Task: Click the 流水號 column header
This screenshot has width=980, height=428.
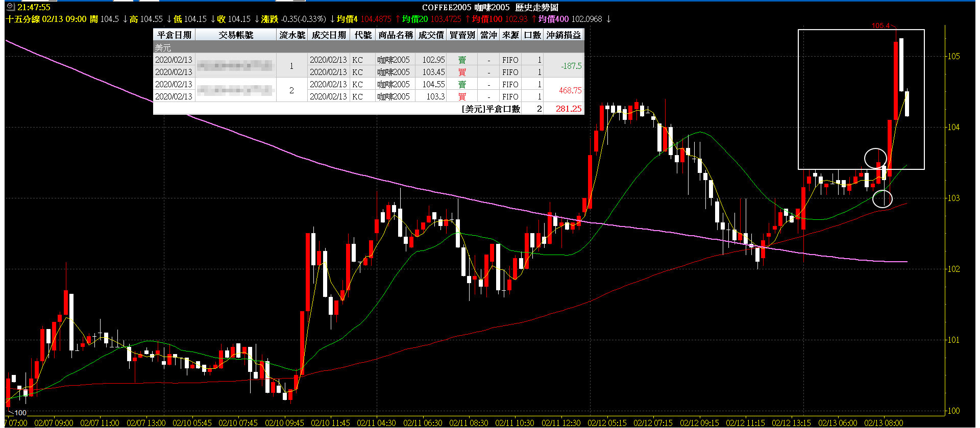Action: (292, 35)
